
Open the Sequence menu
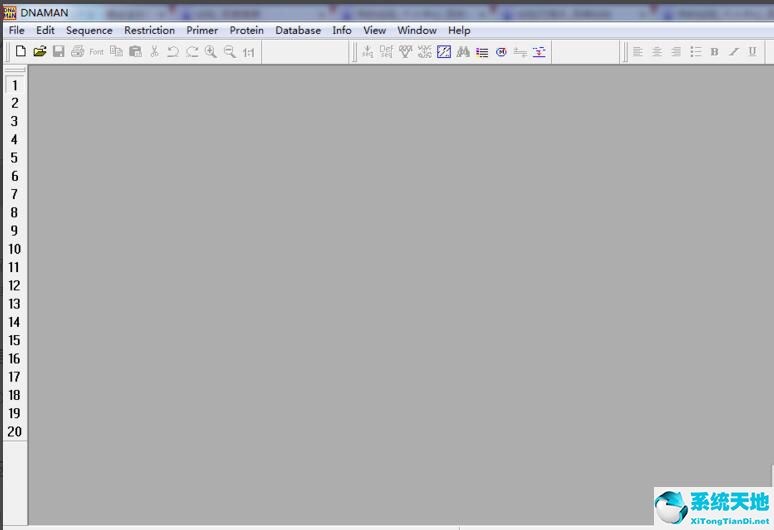(89, 30)
